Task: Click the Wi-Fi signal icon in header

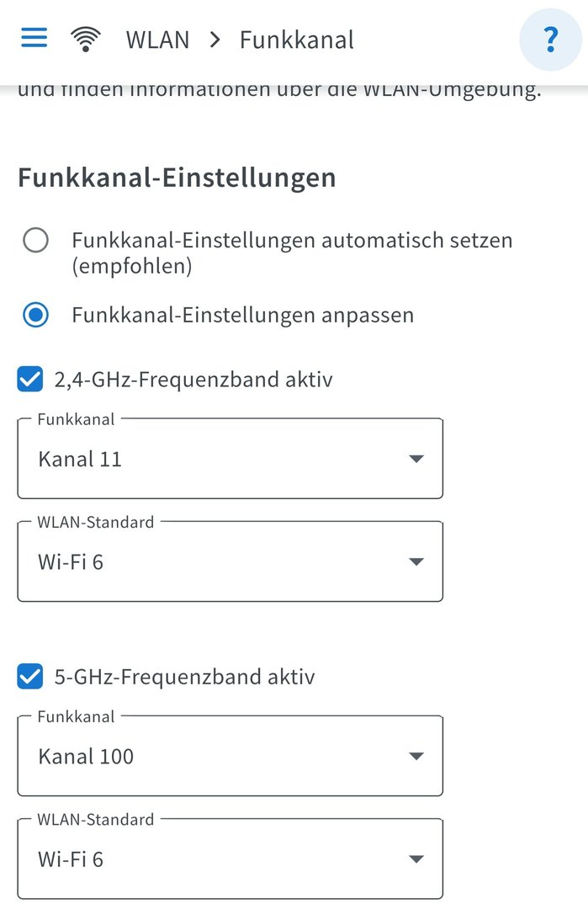Action: tap(86, 39)
